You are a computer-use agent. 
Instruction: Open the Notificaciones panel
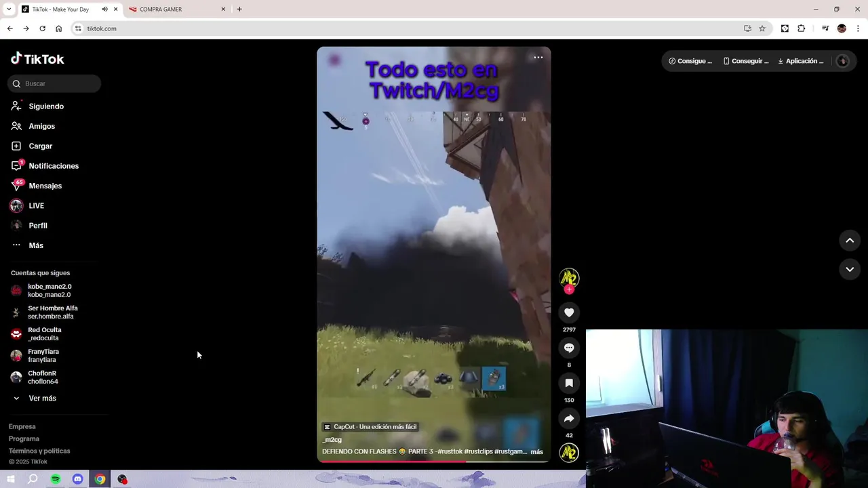click(x=45, y=166)
